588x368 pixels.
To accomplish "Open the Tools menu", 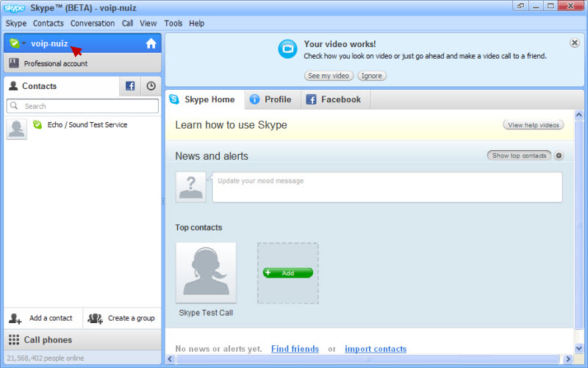I will [173, 24].
